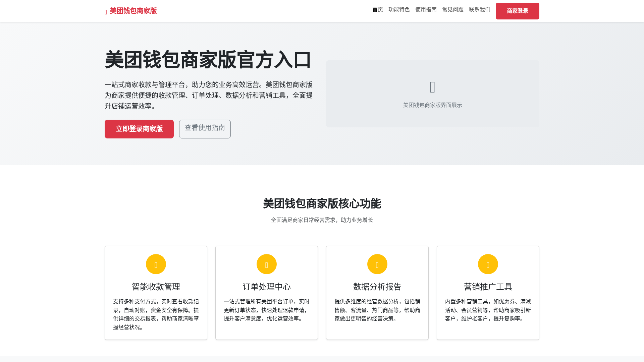Open 联系我们 from the navbar
This screenshot has width=644, height=362.
coord(480,10)
